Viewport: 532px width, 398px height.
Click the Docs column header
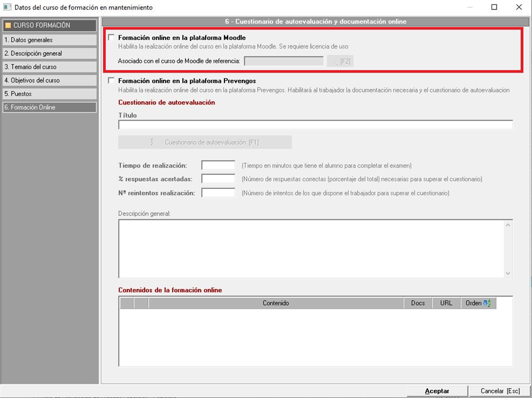(418, 303)
